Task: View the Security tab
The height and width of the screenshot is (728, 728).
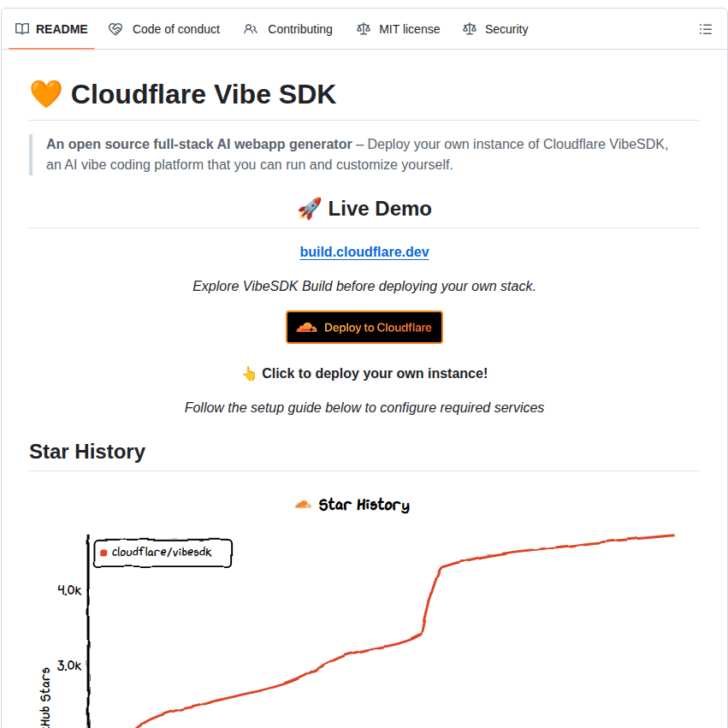Action: (x=506, y=28)
